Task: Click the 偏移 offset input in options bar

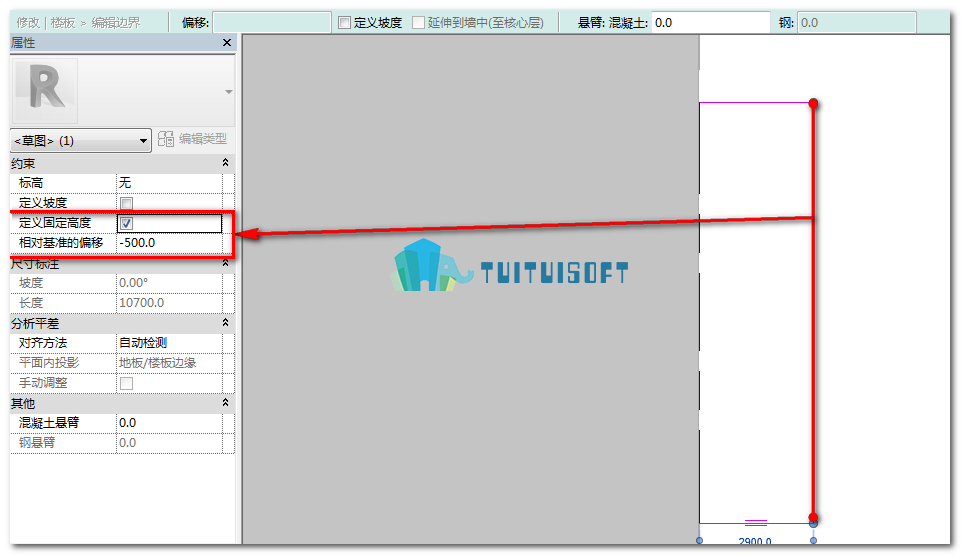Action: pyautogui.click(x=272, y=23)
